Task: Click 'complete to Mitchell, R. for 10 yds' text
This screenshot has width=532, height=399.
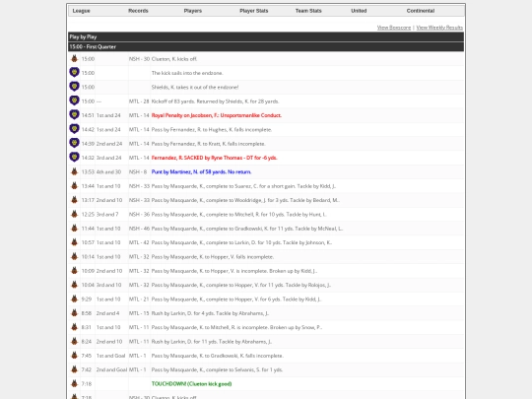Action: coord(238,215)
